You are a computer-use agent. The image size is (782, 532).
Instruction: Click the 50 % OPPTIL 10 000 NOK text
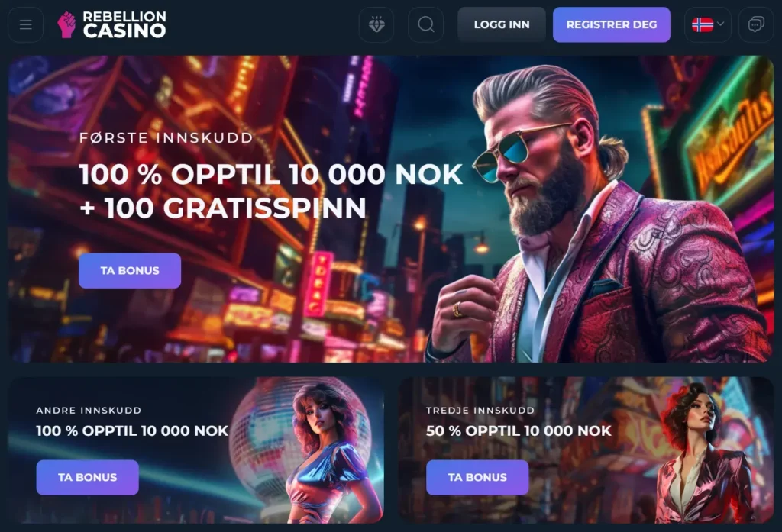coord(519,430)
